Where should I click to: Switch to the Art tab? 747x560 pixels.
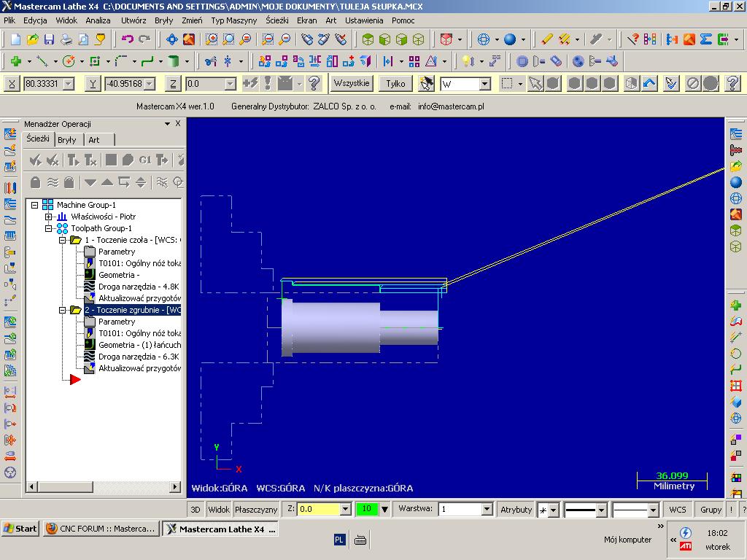point(94,140)
